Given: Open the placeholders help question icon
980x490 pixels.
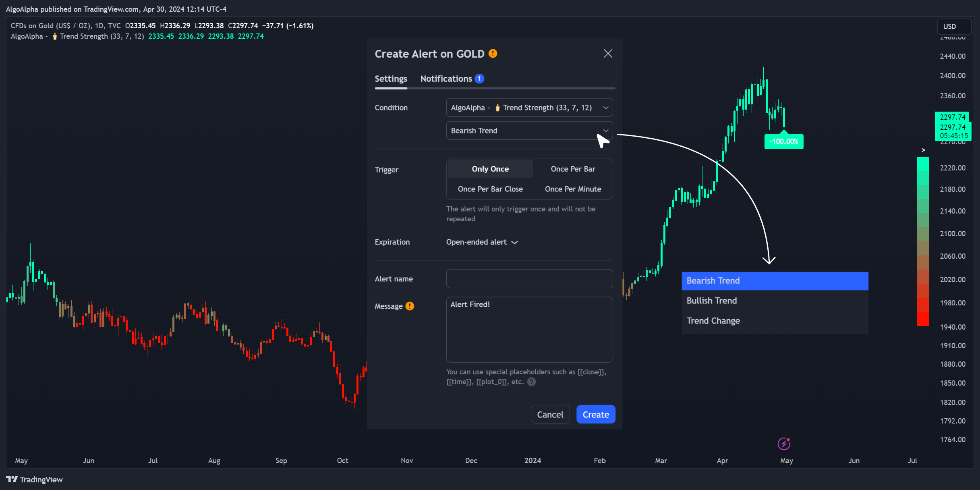Looking at the screenshot, I should pos(532,382).
